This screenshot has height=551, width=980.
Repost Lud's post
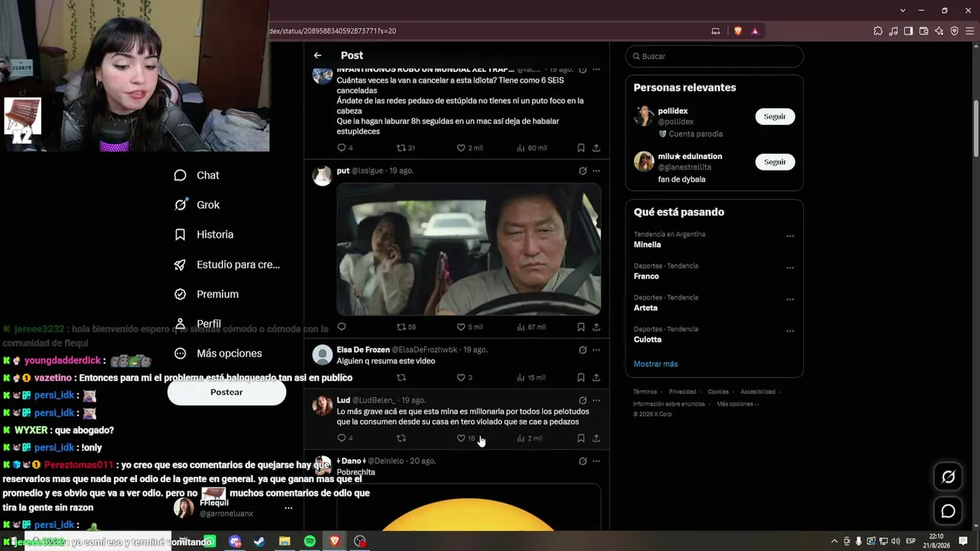(401, 439)
